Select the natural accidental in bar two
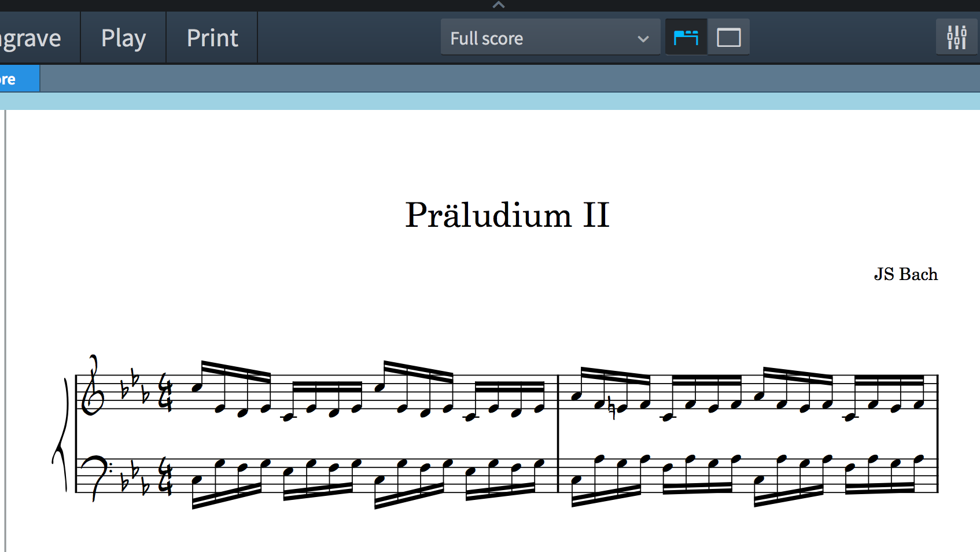The height and width of the screenshot is (552, 980). point(611,407)
